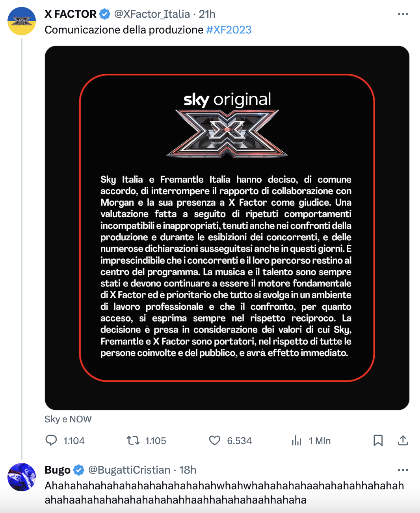Click Bugo's verified badge
This screenshot has height=513, width=420.
(x=79, y=470)
